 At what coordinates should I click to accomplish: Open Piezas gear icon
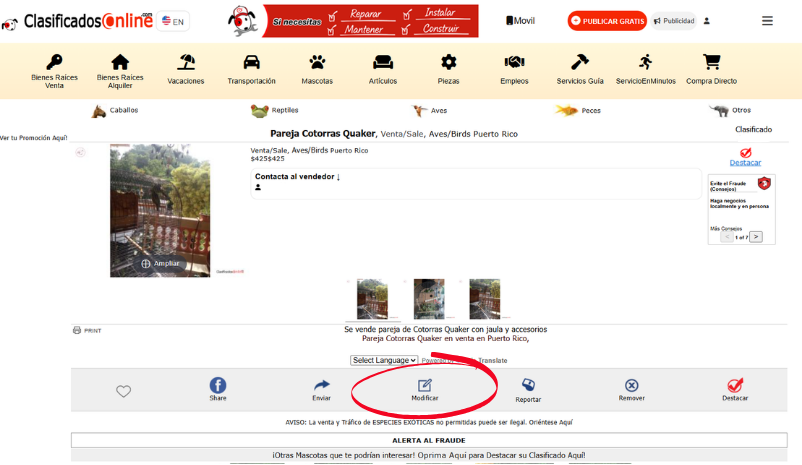pyautogui.click(x=449, y=62)
